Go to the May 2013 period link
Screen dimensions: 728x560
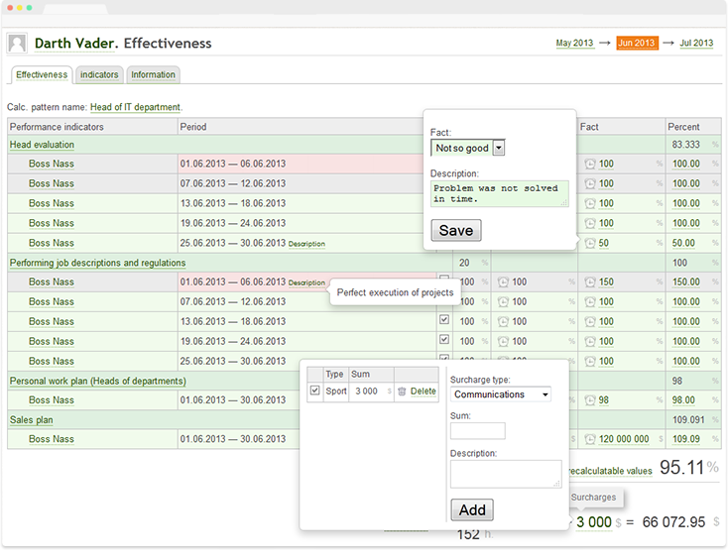point(574,44)
